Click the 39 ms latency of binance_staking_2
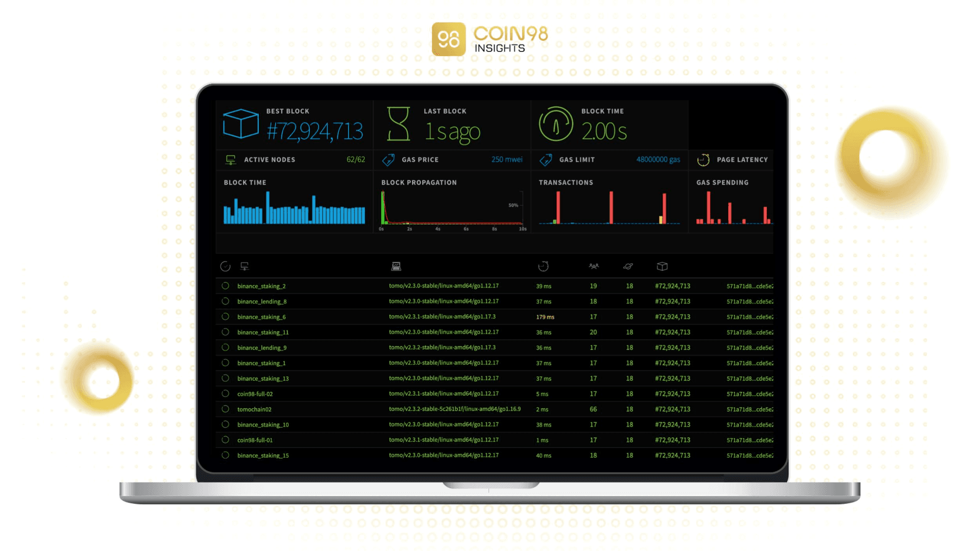This screenshot has width=980, height=551. tap(544, 286)
